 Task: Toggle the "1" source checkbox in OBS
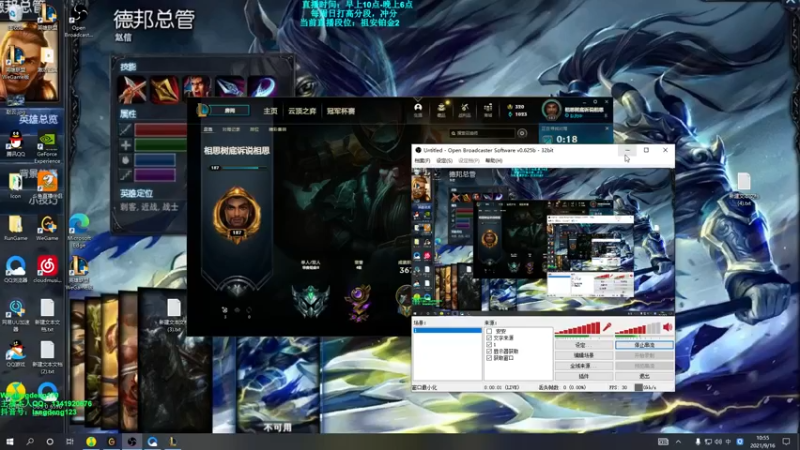click(x=489, y=344)
